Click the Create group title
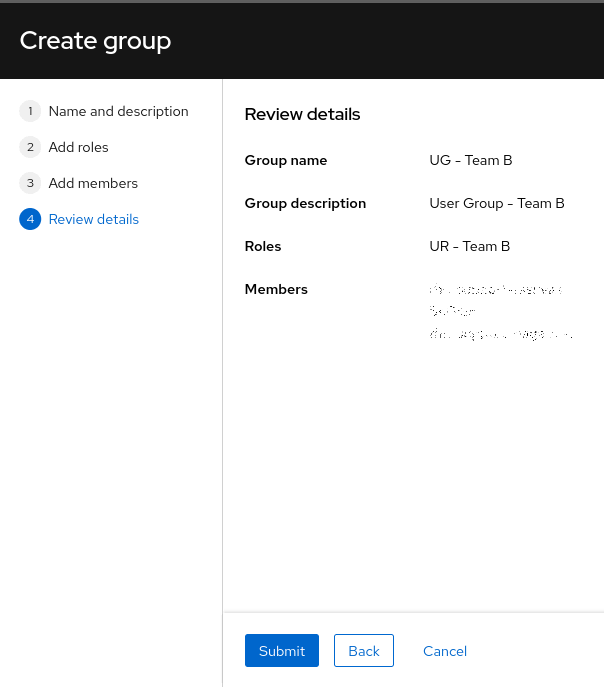The width and height of the screenshot is (604, 687). pyautogui.click(x=95, y=41)
